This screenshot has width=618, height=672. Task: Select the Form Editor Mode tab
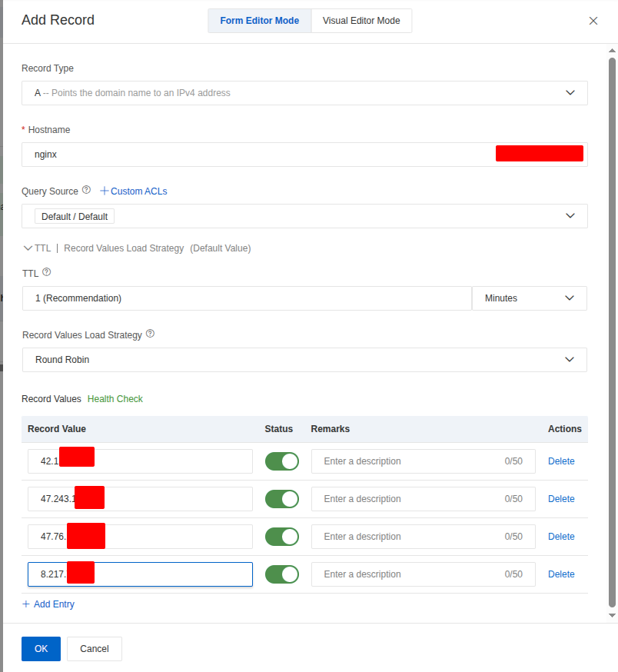[259, 21]
